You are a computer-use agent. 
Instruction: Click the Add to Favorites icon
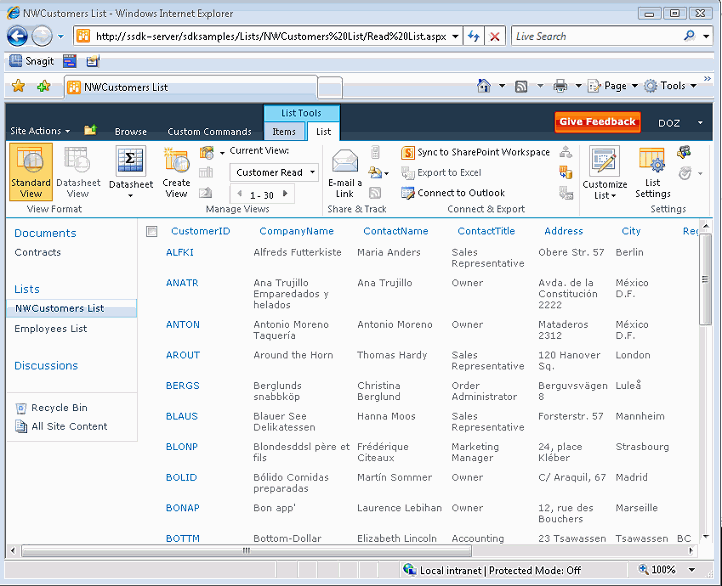click(44, 86)
